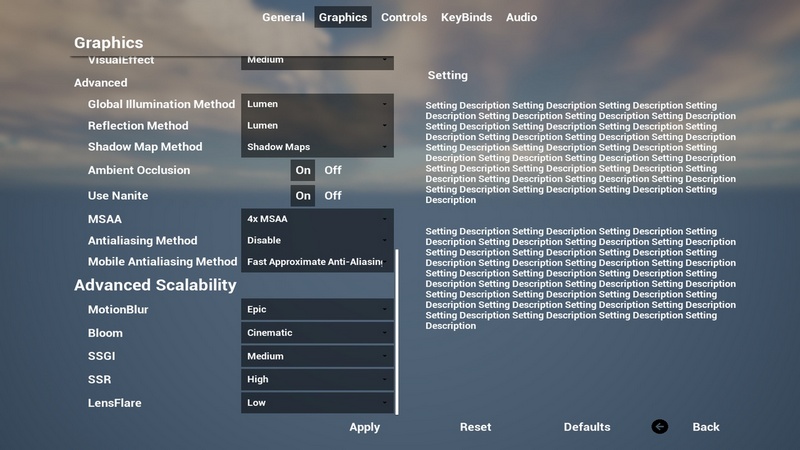The image size is (800, 450).
Task: Turn Ambient Occlusion On
Action: pyautogui.click(x=303, y=170)
